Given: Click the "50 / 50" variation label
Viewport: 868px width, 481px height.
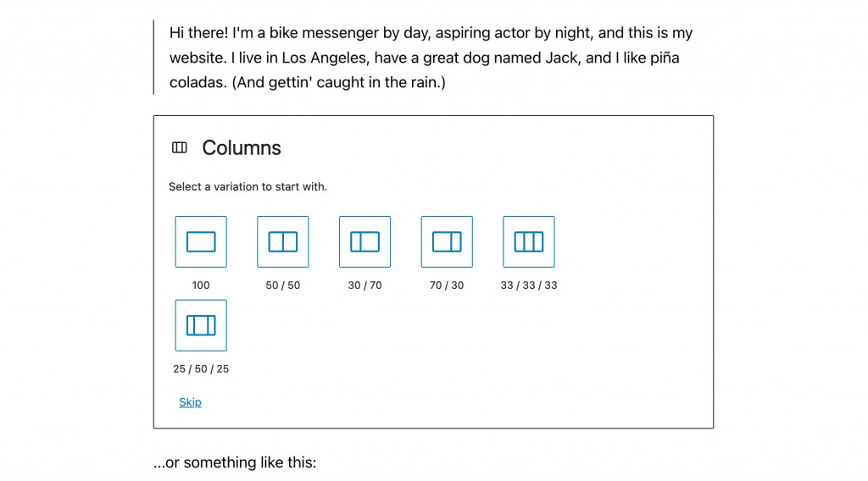Looking at the screenshot, I should (283, 285).
